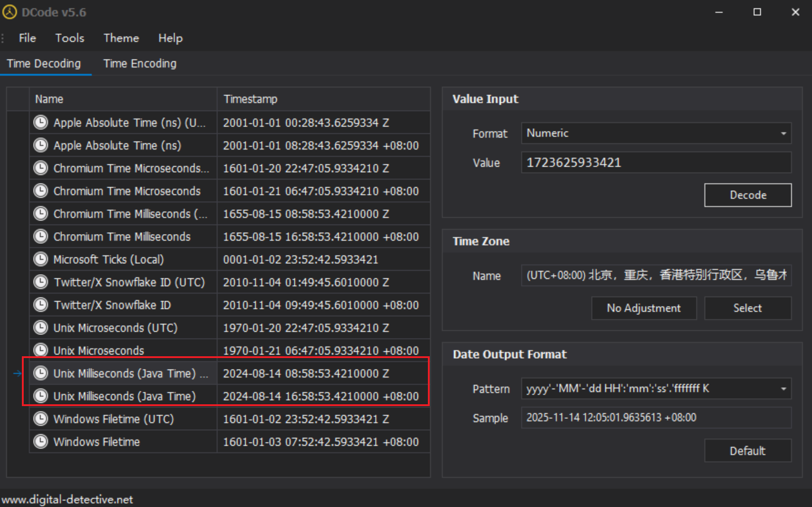Open the File menu
The width and height of the screenshot is (812, 507).
coord(27,38)
